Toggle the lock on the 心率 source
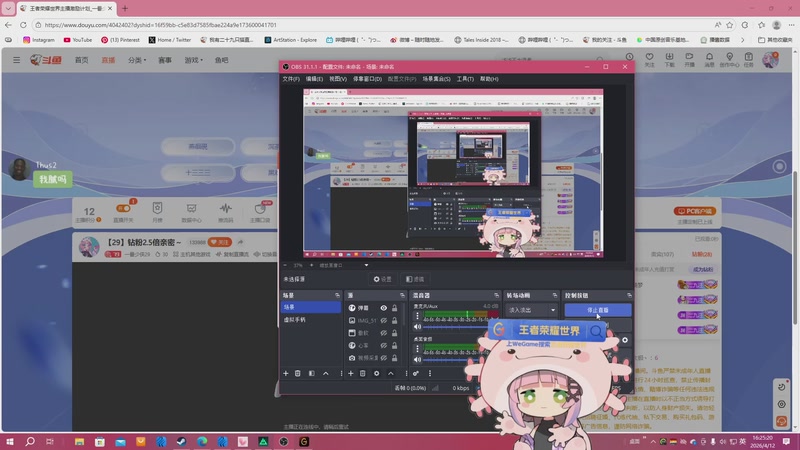This screenshot has height=450, width=800. 394,345
